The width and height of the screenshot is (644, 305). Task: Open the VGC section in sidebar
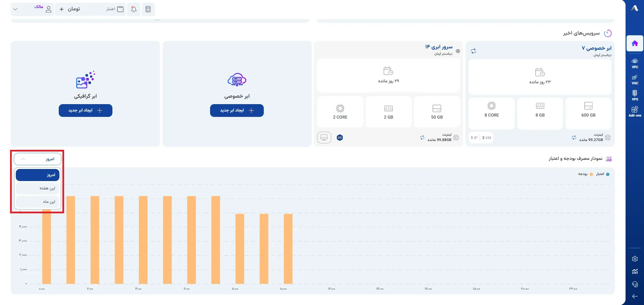pyautogui.click(x=635, y=79)
